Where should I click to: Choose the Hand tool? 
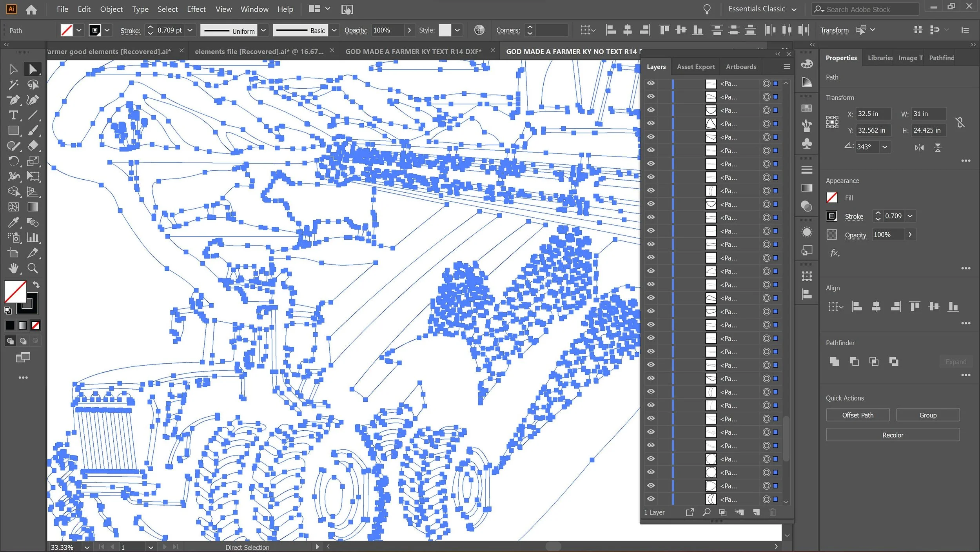click(13, 268)
